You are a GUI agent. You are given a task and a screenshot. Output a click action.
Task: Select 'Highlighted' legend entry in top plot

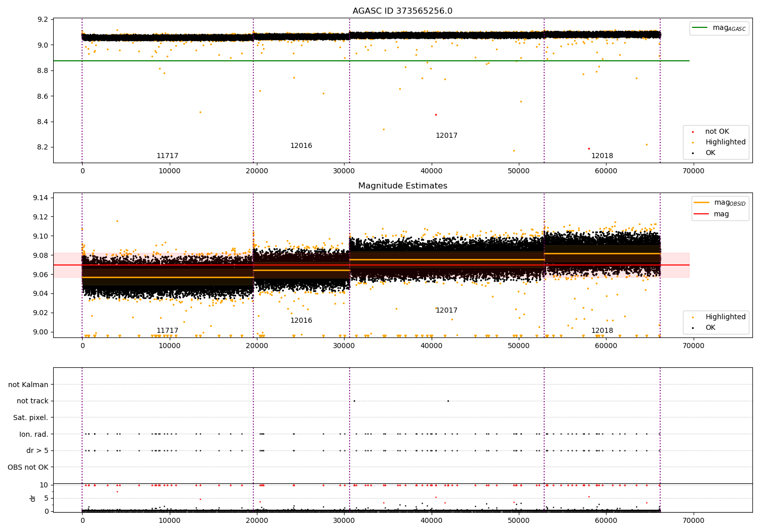[725, 142]
